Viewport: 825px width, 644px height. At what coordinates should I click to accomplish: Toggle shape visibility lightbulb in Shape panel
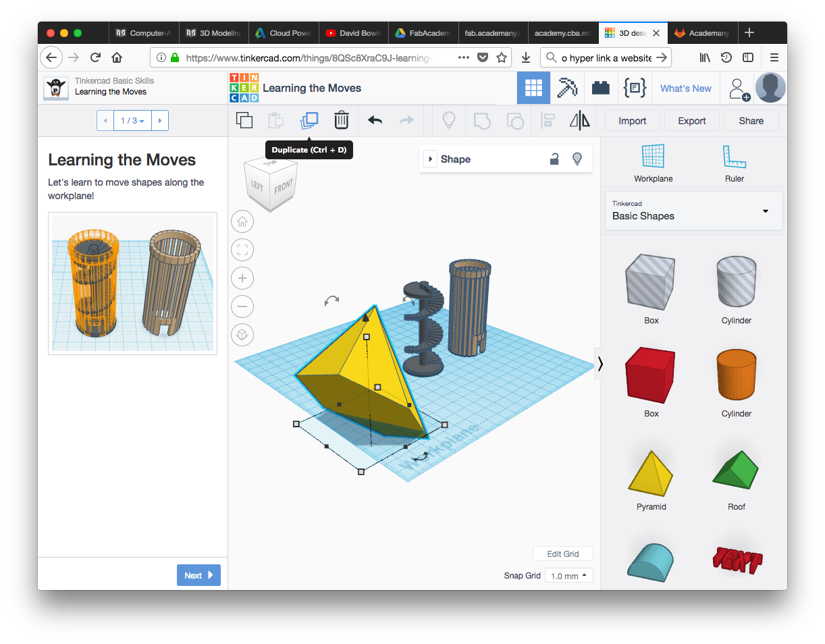click(x=577, y=159)
